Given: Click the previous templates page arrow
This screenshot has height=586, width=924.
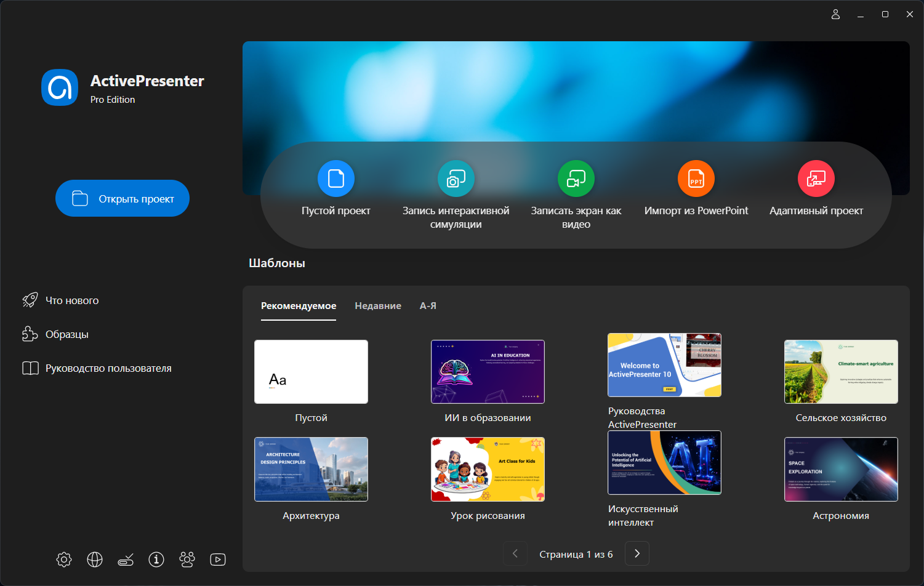Looking at the screenshot, I should [x=515, y=553].
